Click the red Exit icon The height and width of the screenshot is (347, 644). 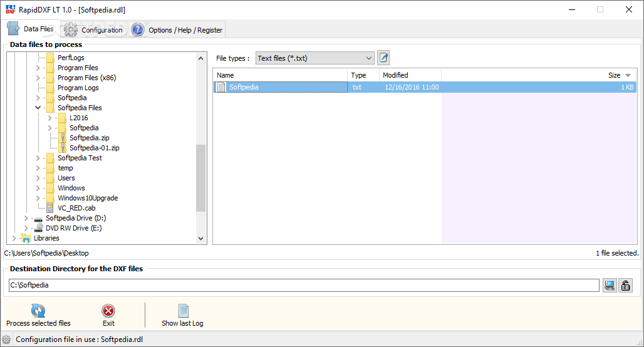[x=108, y=311]
